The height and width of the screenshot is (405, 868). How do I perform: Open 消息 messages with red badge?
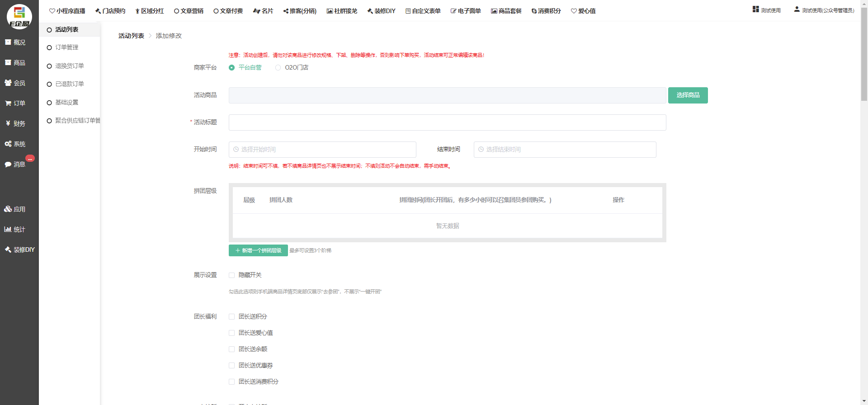click(15, 165)
